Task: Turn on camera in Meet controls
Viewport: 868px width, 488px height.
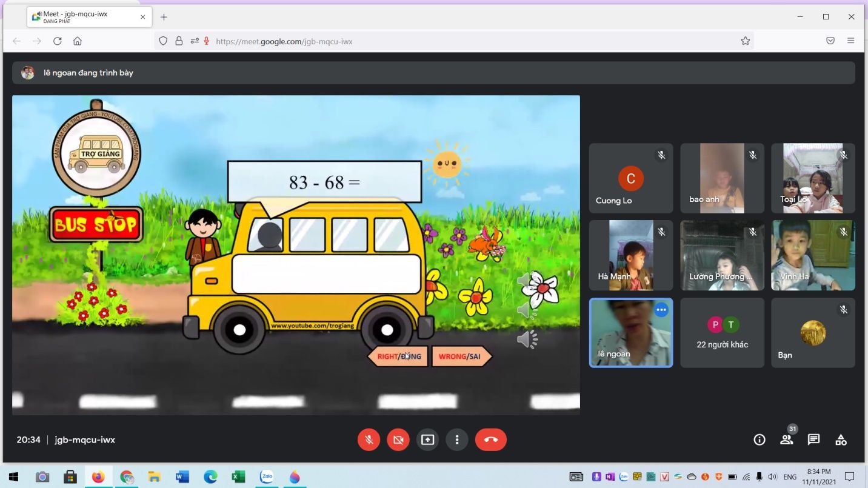Action: [x=398, y=440]
